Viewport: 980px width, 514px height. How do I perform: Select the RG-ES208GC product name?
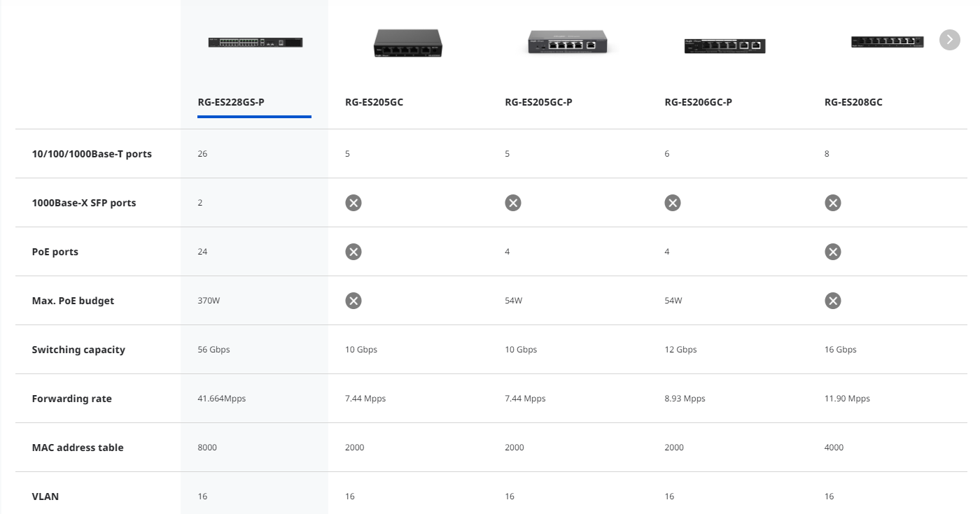(x=853, y=102)
